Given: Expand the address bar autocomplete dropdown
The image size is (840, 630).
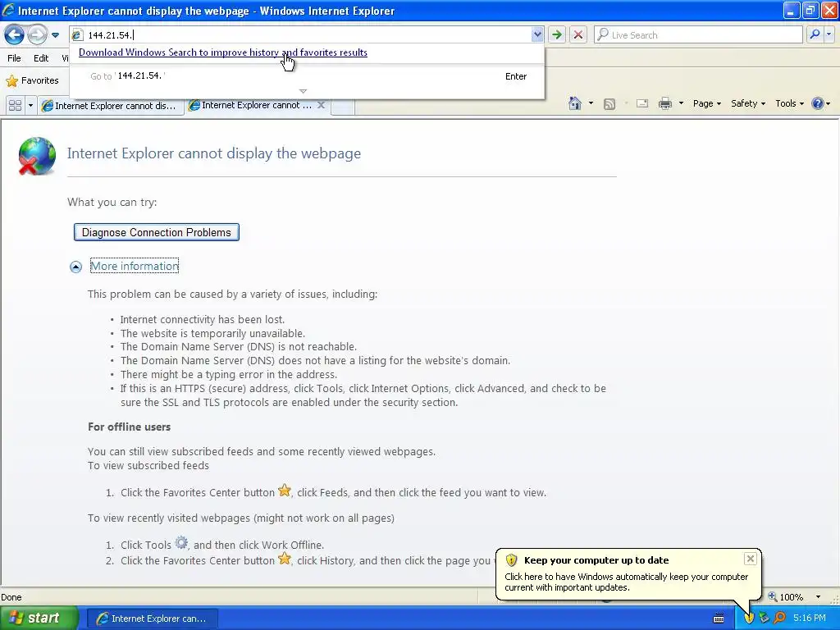Looking at the screenshot, I should (x=536, y=35).
